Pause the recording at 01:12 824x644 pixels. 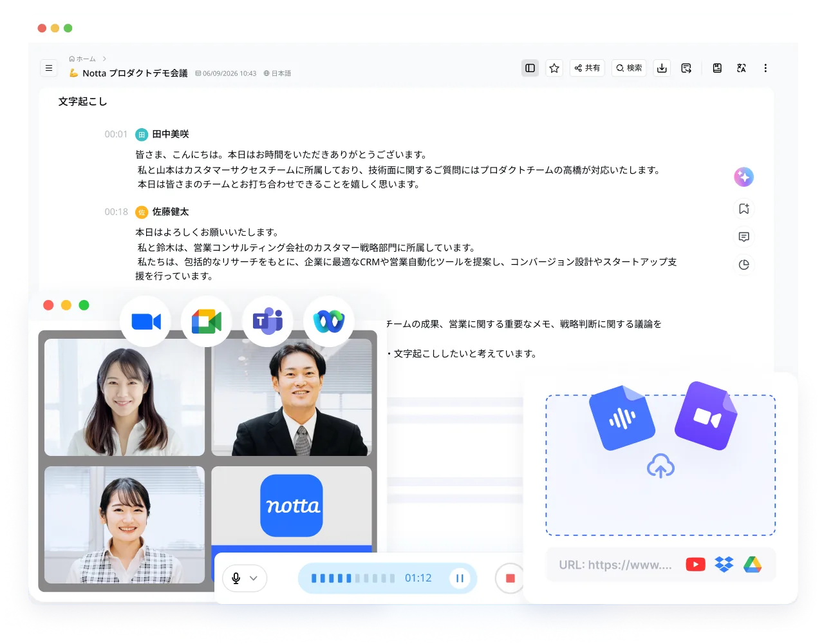[x=460, y=578]
